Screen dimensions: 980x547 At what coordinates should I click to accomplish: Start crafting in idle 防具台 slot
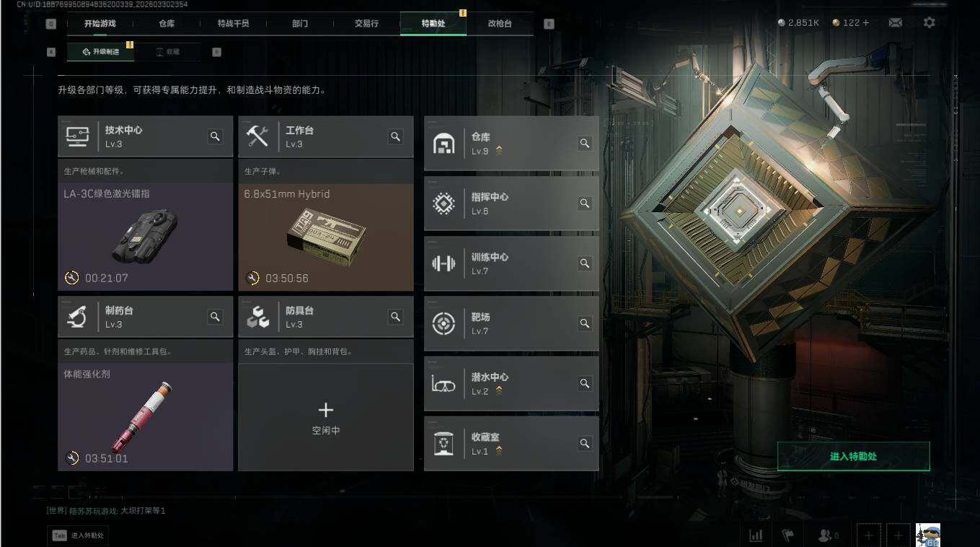326,417
